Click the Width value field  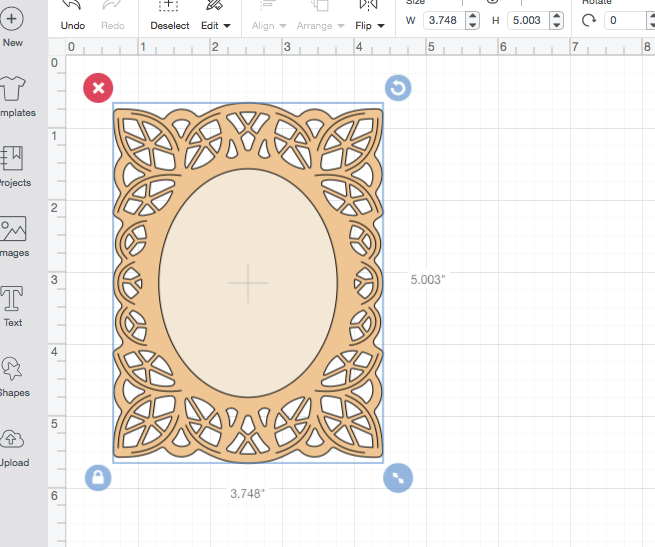pos(444,20)
